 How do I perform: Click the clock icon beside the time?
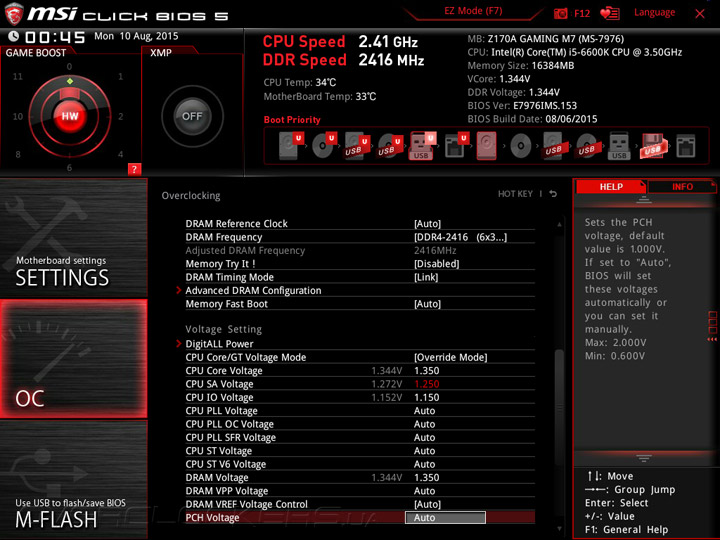pyautogui.click(x=13, y=36)
